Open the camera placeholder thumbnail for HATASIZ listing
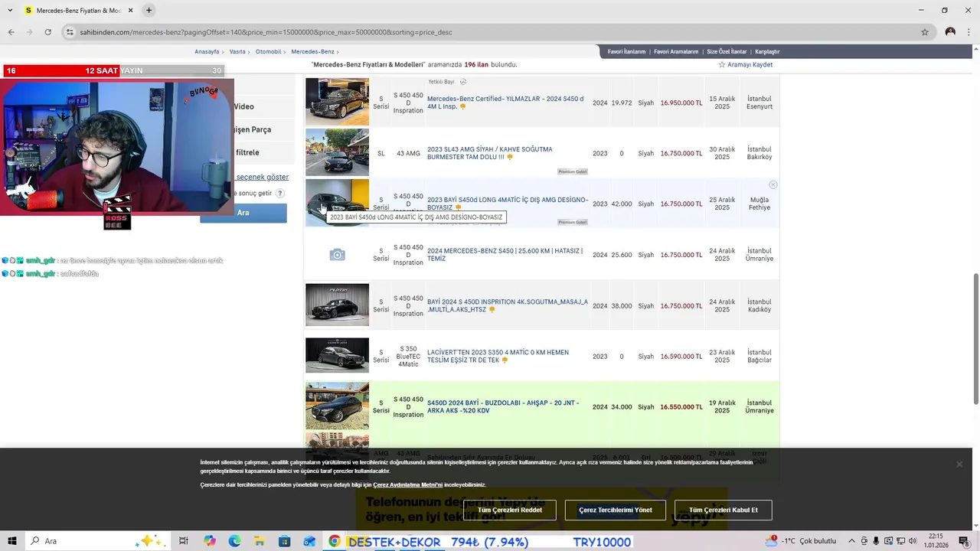 click(x=337, y=255)
